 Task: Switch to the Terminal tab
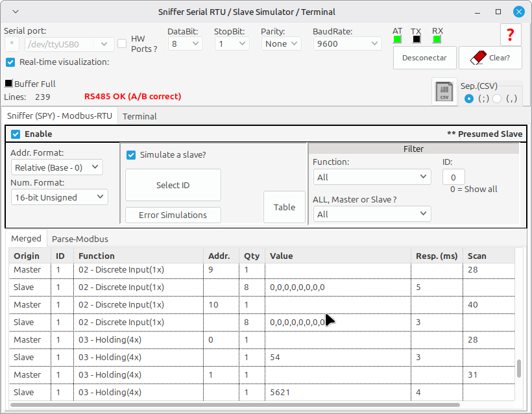tap(139, 116)
